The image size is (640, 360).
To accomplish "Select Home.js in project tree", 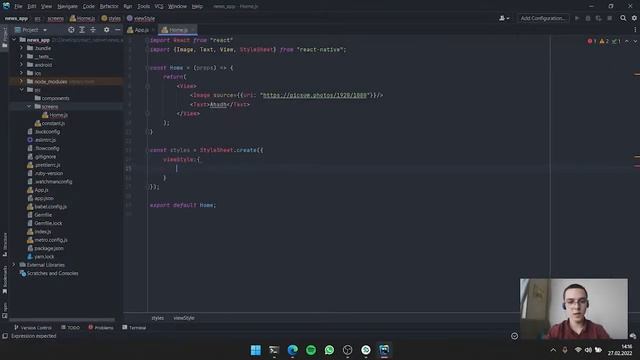I will 58,115.
